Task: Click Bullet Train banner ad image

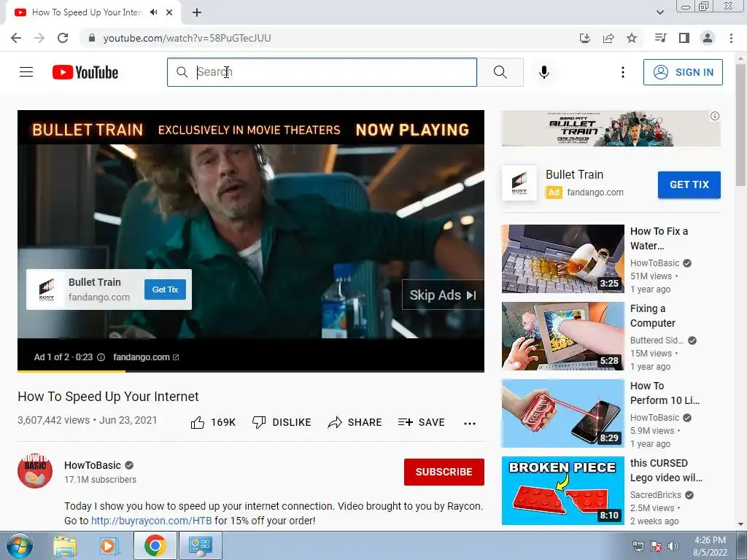Action: point(611,128)
